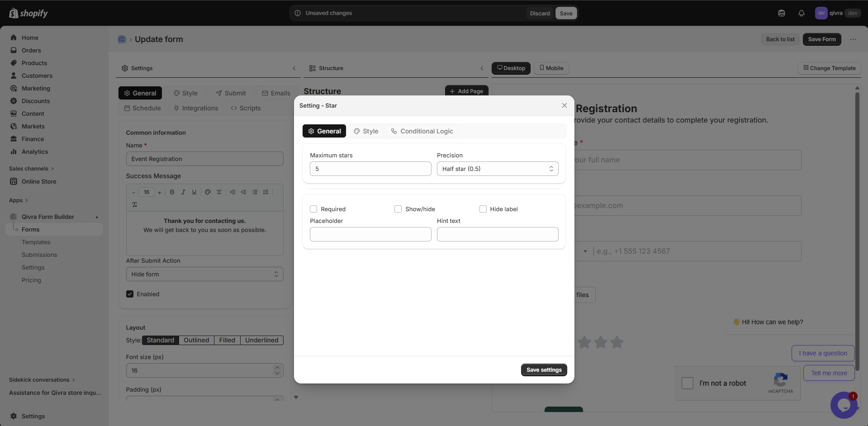Switch to the Submit settings tab

click(231, 93)
